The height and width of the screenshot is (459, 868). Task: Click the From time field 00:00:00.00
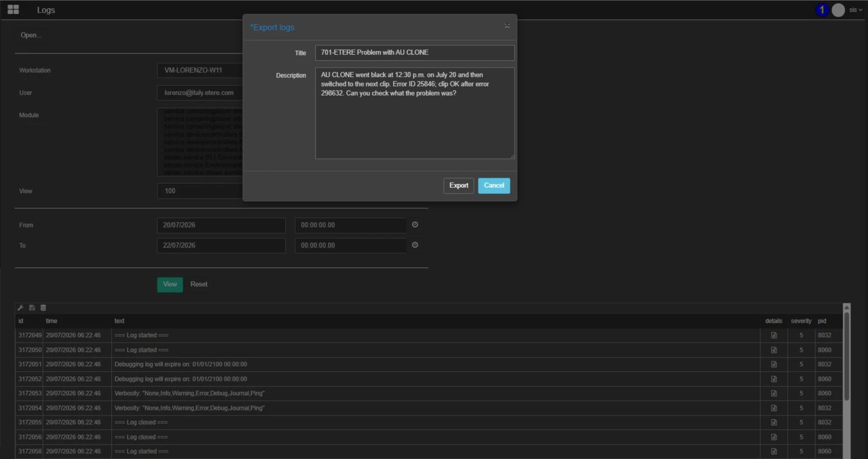click(351, 225)
